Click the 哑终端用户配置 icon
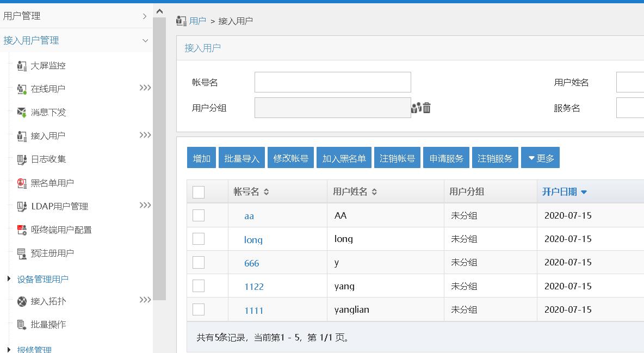The width and height of the screenshot is (644, 353). (x=22, y=230)
